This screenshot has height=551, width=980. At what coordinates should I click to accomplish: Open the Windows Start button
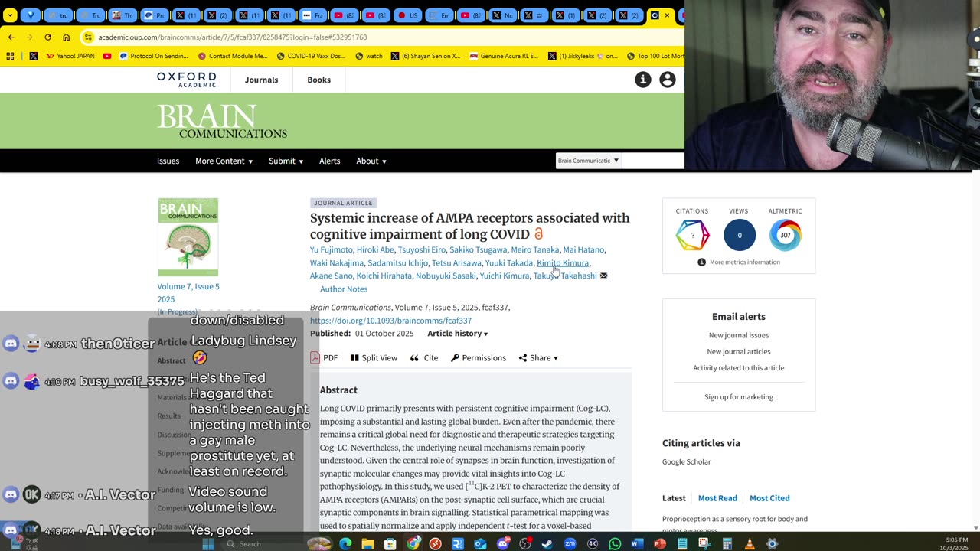[x=208, y=544]
